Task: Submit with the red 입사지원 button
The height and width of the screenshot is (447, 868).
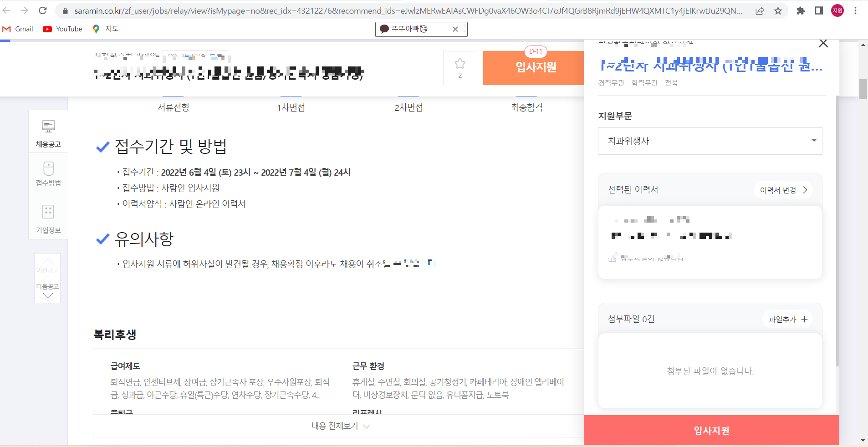Action: tap(711, 430)
